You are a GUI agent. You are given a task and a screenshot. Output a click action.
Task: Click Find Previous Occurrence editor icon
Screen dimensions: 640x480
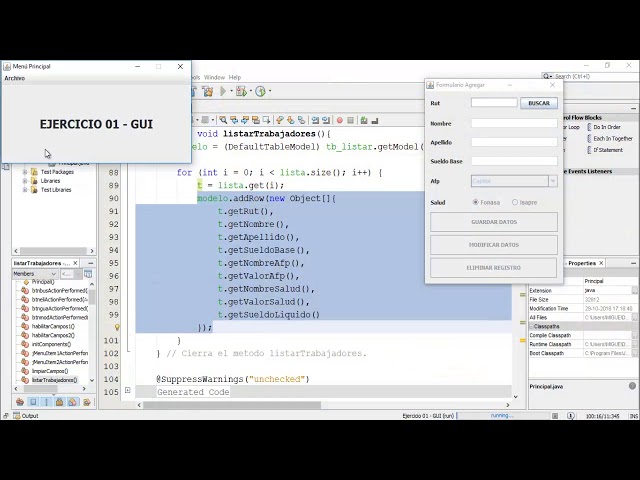click(234, 120)
